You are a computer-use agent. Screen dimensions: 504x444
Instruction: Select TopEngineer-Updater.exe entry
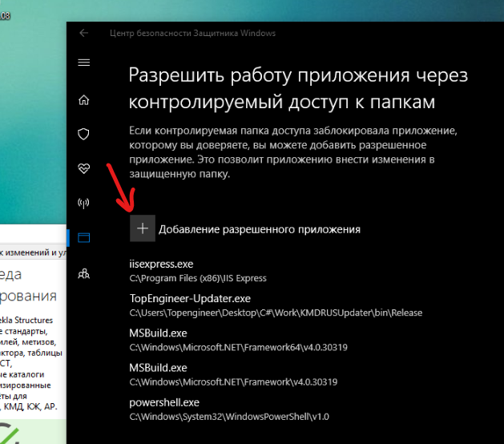point(190,299)
